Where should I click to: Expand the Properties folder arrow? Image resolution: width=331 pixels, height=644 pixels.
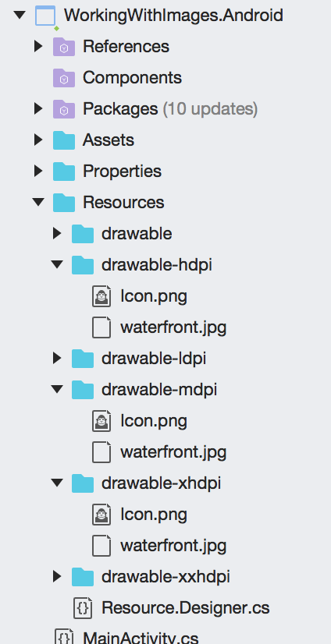click(38, 171)
